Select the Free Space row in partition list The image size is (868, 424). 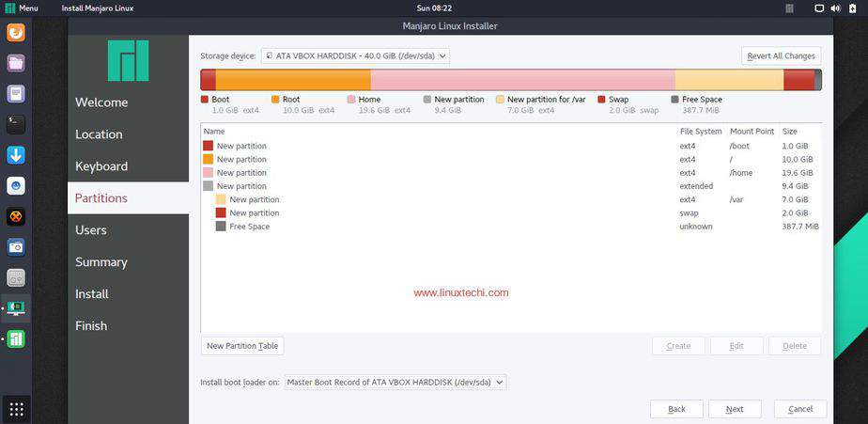pyautogui.click(x=511, y=227)
